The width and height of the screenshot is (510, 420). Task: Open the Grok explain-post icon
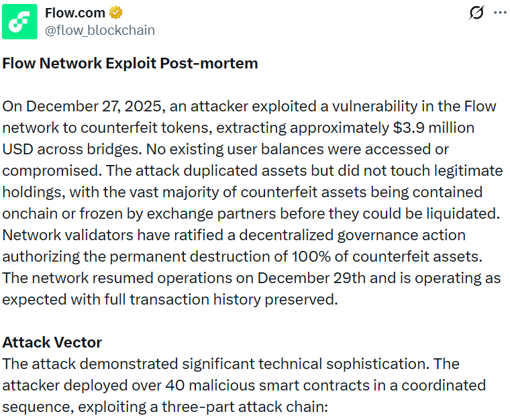point(476,13)
